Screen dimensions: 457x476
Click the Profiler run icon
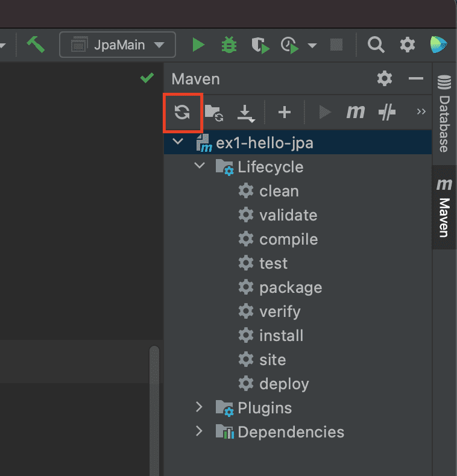click(x=289, y=45)
